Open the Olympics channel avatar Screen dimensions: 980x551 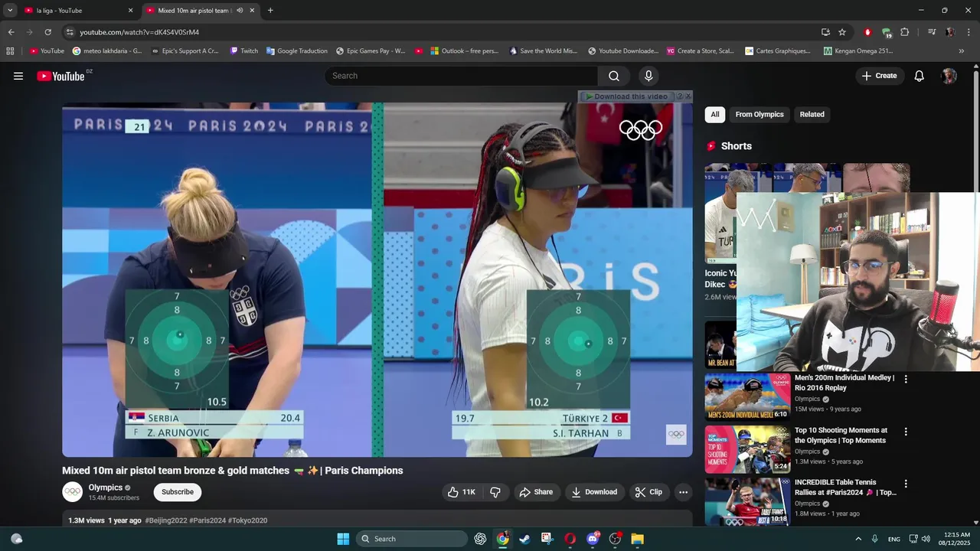pos(73,492)
